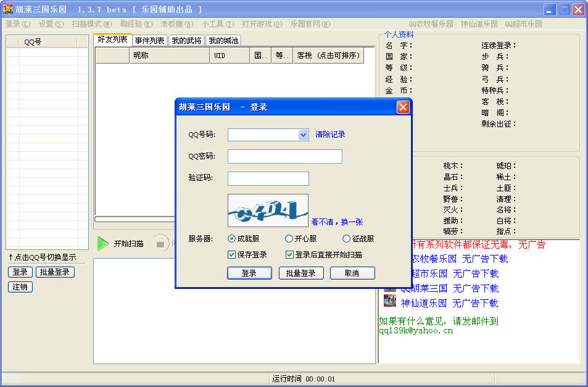
Task: Close the 登录 dialog with red X
Action: pyautogui.click(x=403, y=107)
